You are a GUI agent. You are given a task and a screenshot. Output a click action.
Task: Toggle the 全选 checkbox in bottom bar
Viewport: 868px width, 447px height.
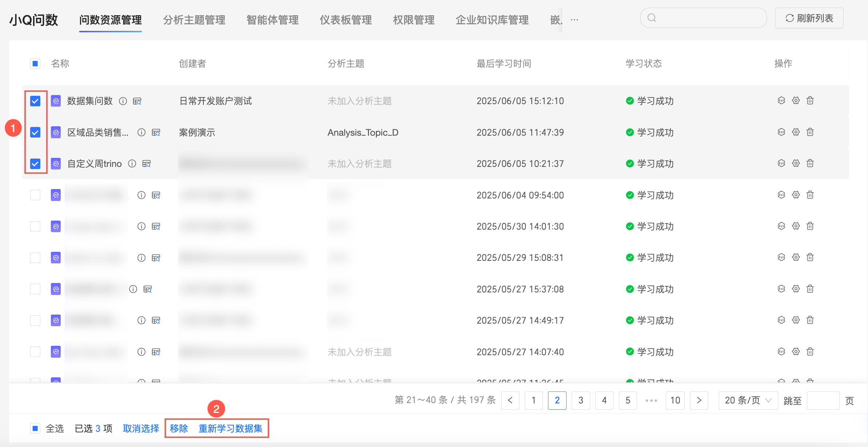(35, 428)
